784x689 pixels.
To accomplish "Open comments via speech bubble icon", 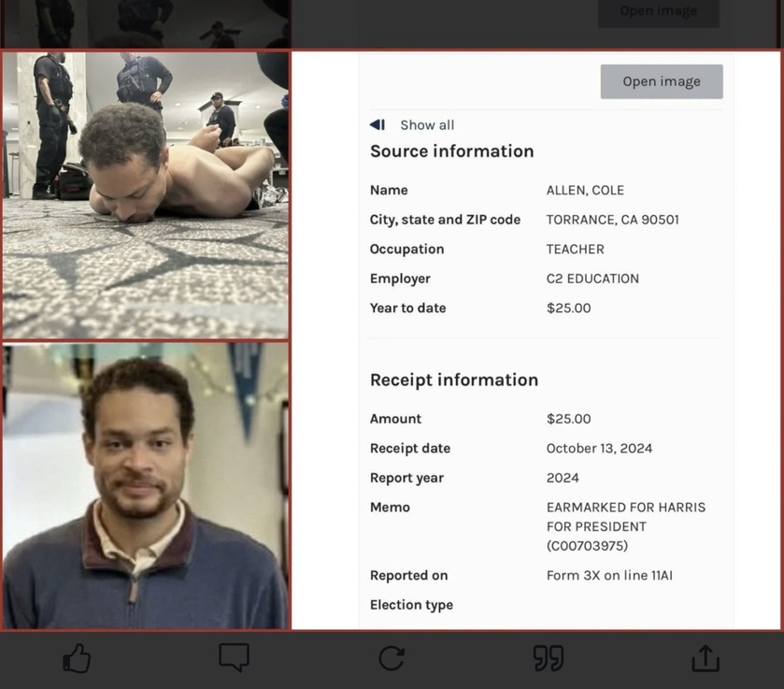I will pos(234,658).
